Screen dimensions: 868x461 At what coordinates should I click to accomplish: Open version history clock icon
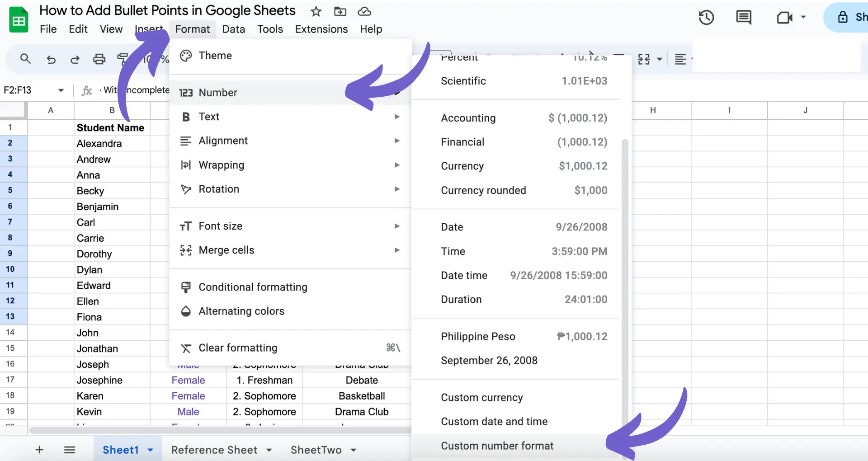pyautogui.click(x=706, y=18)
